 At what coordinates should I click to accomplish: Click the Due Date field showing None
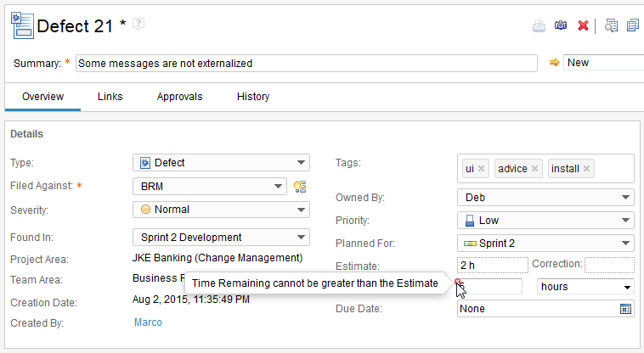[x=545, y=309]
